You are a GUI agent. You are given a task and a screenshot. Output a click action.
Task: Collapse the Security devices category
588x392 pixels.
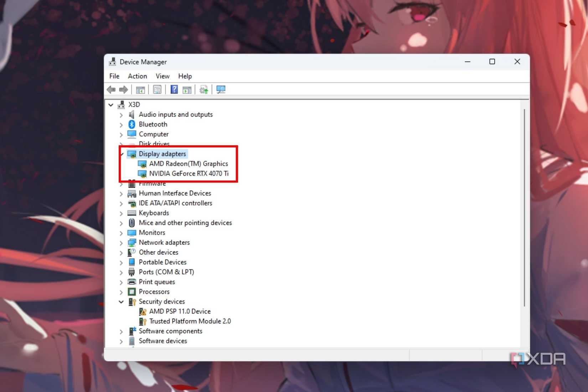122,301
